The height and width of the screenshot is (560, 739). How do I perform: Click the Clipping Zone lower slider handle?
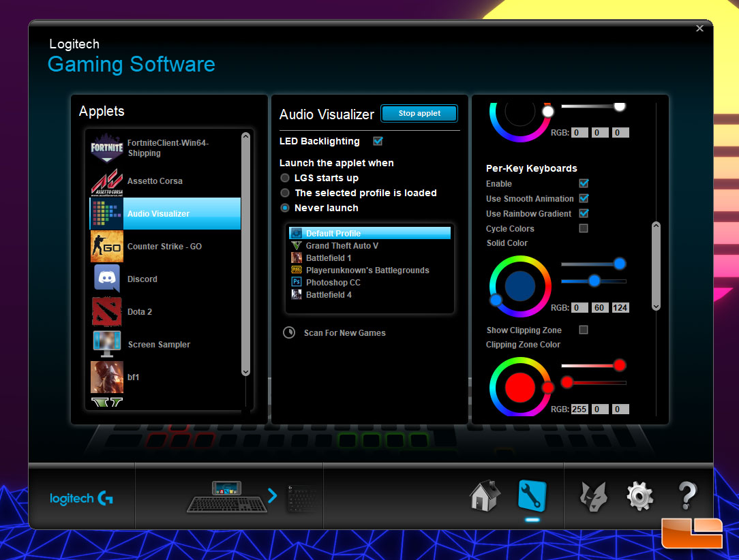point(567,382)
